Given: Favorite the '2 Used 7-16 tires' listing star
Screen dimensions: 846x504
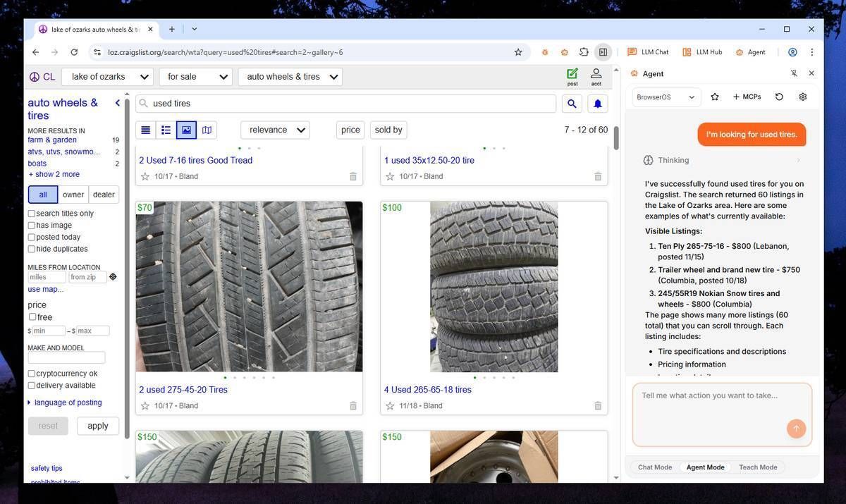Looking at the screenshot, I should [x=145, y=176].
